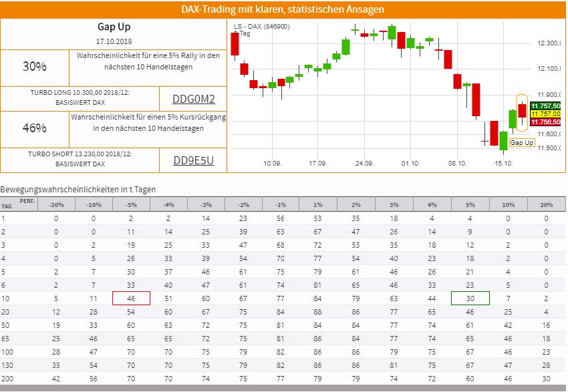The image size is (568, 392).
Task: Open the DDG0M2 turbo long link
Action: point(193,99)
